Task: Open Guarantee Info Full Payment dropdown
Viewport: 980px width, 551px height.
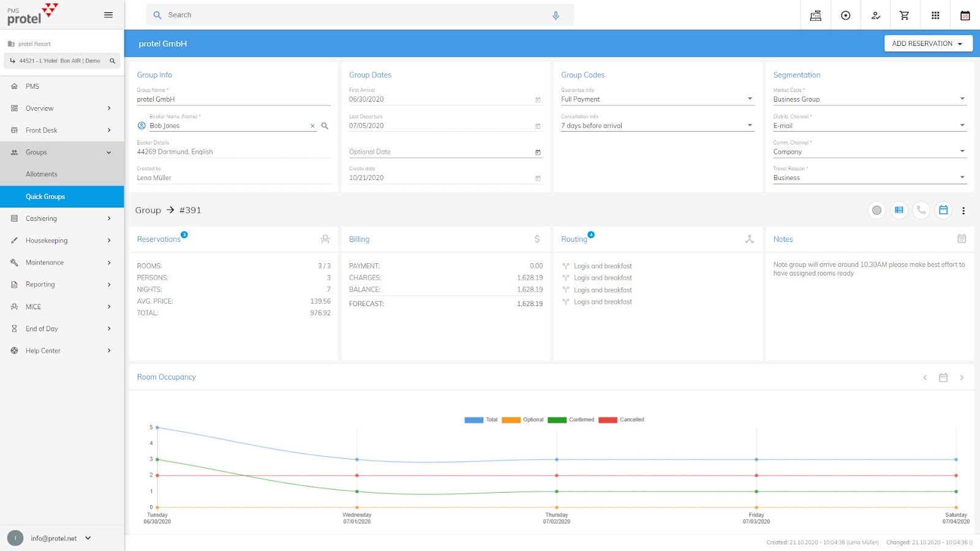Action: point(658,99)
